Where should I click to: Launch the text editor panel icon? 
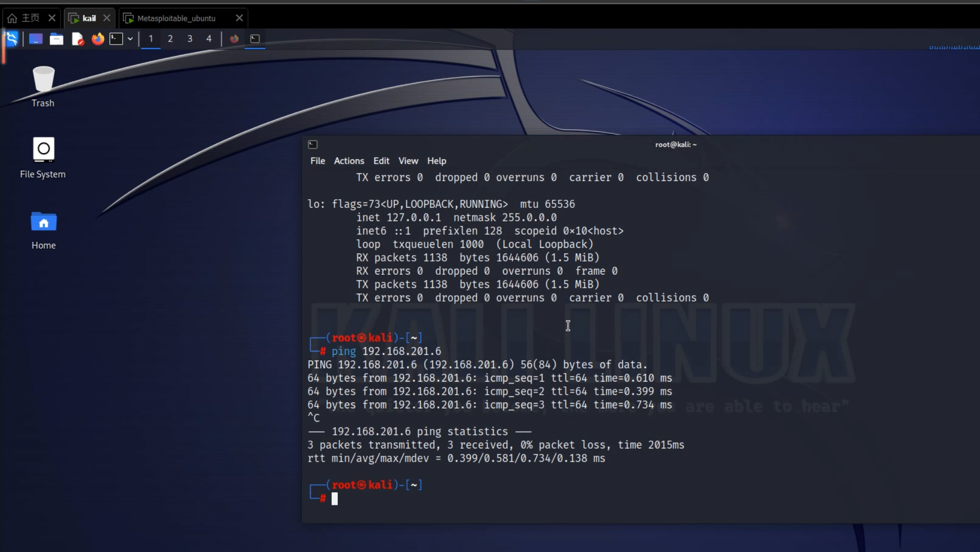point(77,39)
